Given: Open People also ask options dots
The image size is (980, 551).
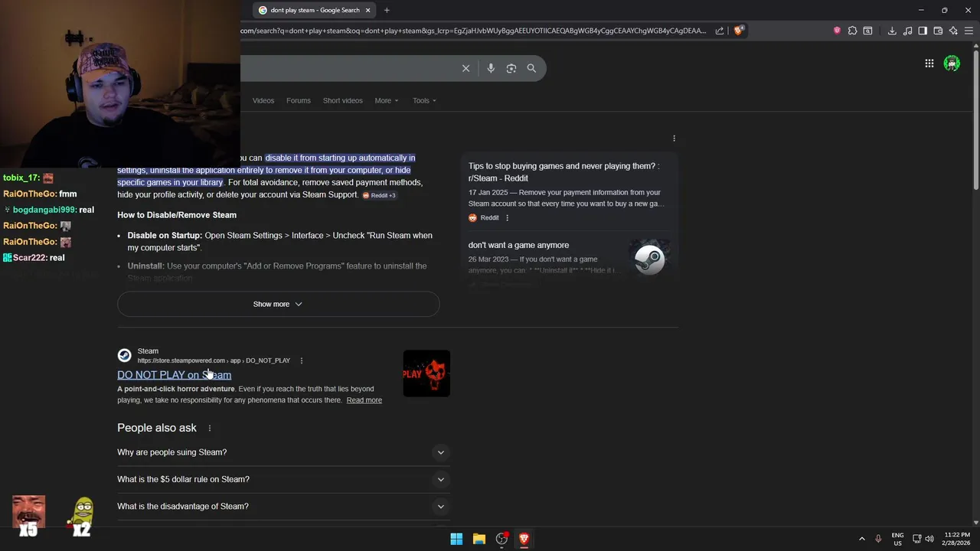Looking at the screenshot, I should (209, 428).
